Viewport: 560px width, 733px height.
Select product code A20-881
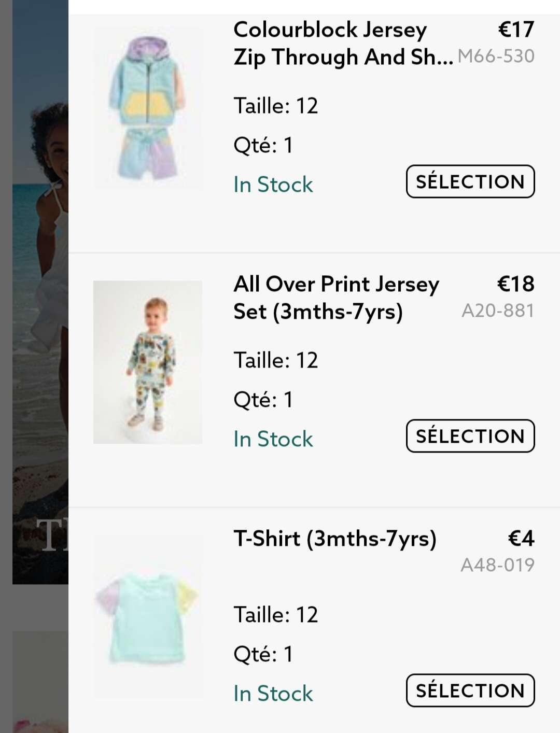[498, 311]
